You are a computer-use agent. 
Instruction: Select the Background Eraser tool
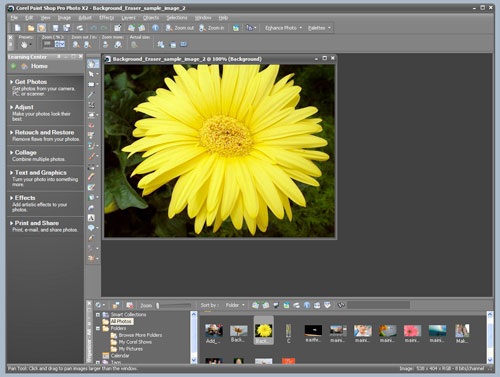91,187
